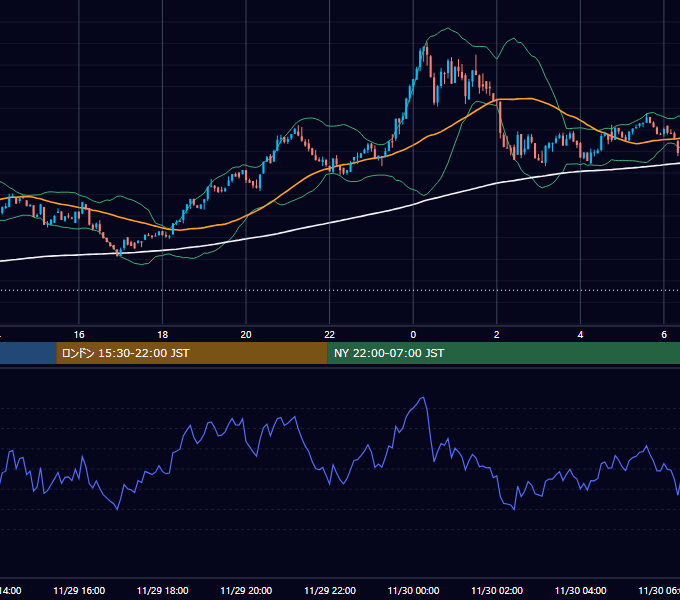Click hour label 20 on the chart axis
Viewport: 680px width, 600px height.
tap(246, 335)
